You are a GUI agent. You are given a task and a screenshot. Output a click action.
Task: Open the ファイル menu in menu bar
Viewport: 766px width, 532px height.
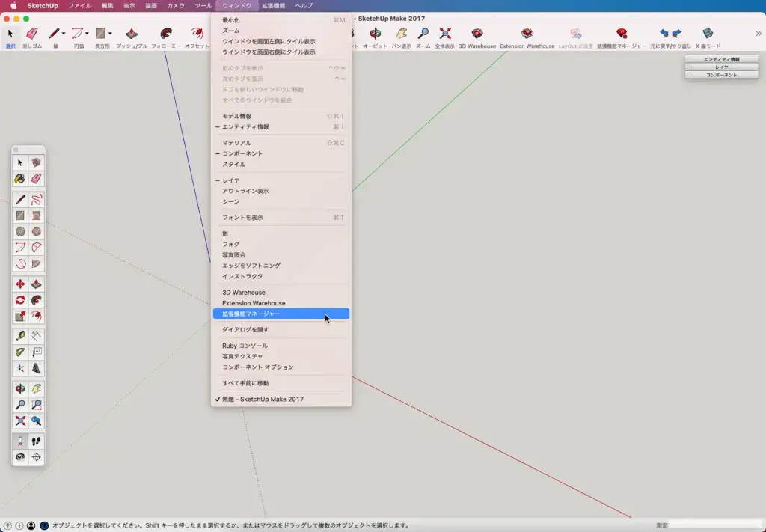(79, 6)
